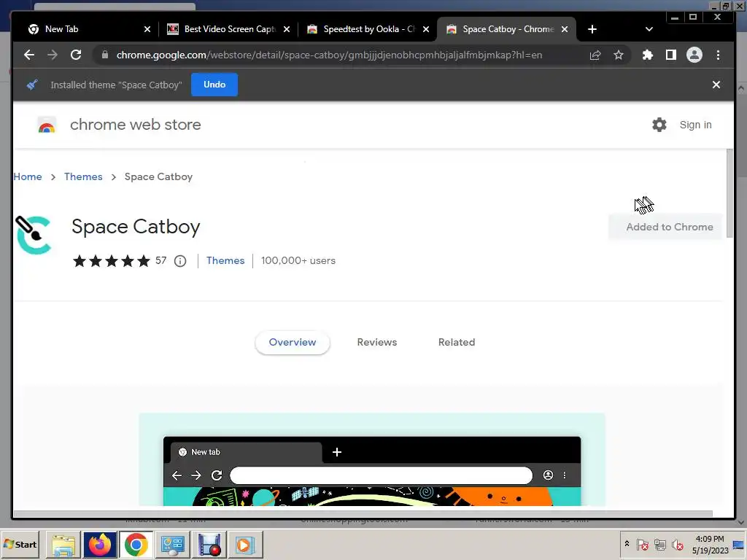Click the Action Center flag tray icon

pos(642,544)
